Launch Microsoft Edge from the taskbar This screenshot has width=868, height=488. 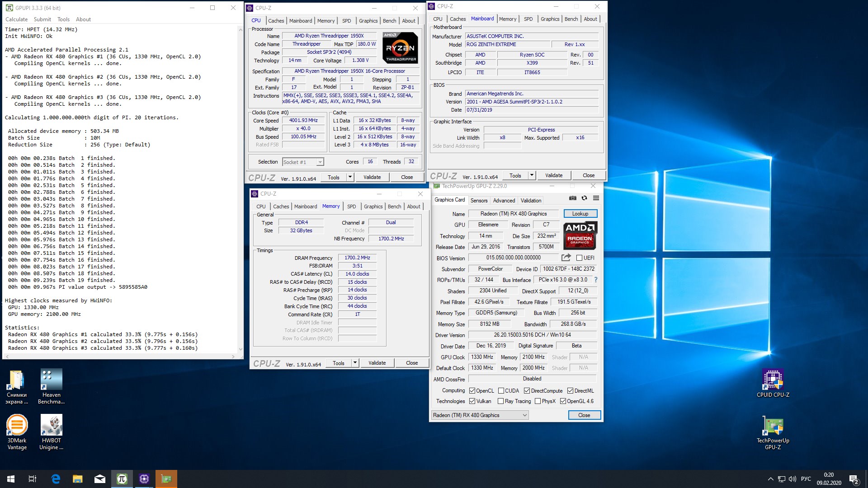pos(56,479)
